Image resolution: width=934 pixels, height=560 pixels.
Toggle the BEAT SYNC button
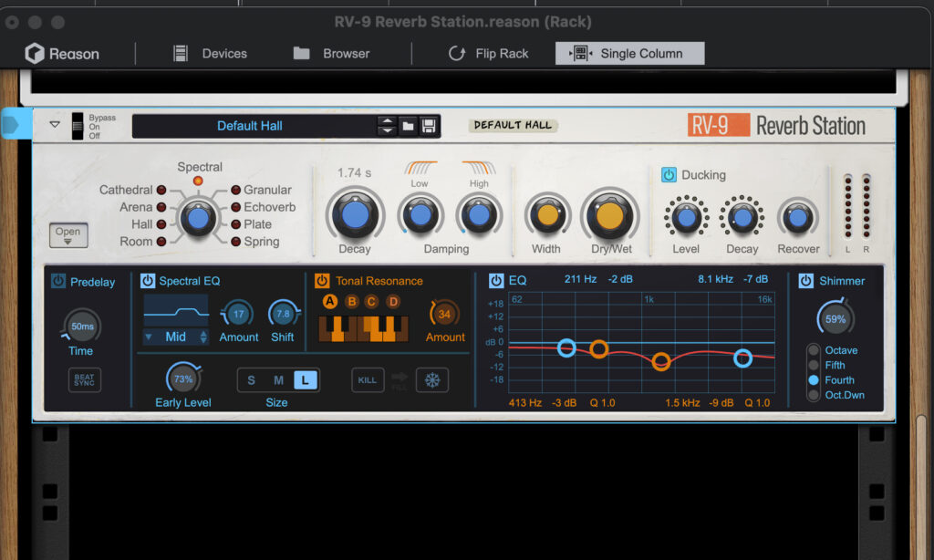pyautogui.click(x=85, y=379)
